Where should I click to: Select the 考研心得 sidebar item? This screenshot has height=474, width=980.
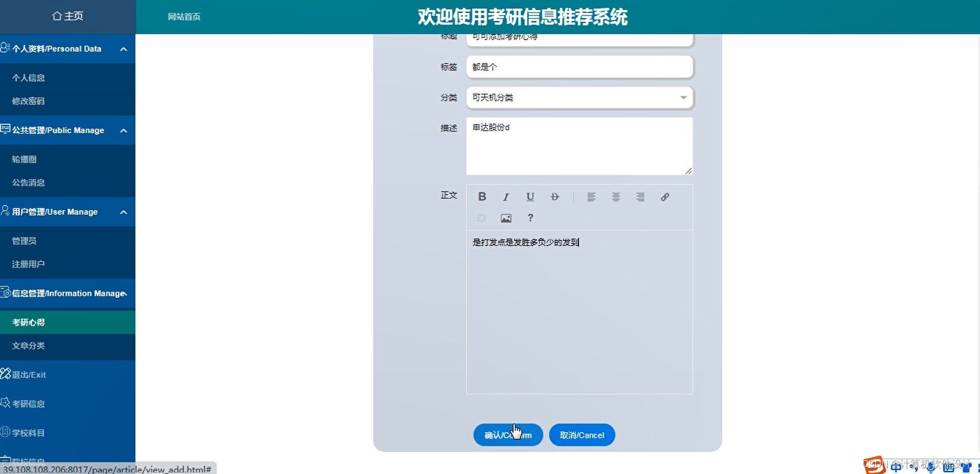coord(68,322)
